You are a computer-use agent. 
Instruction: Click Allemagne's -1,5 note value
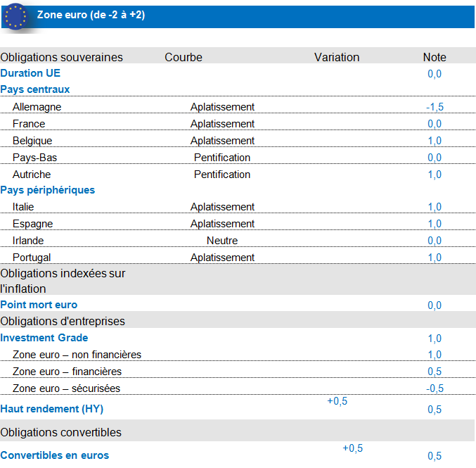click(435, 107)
